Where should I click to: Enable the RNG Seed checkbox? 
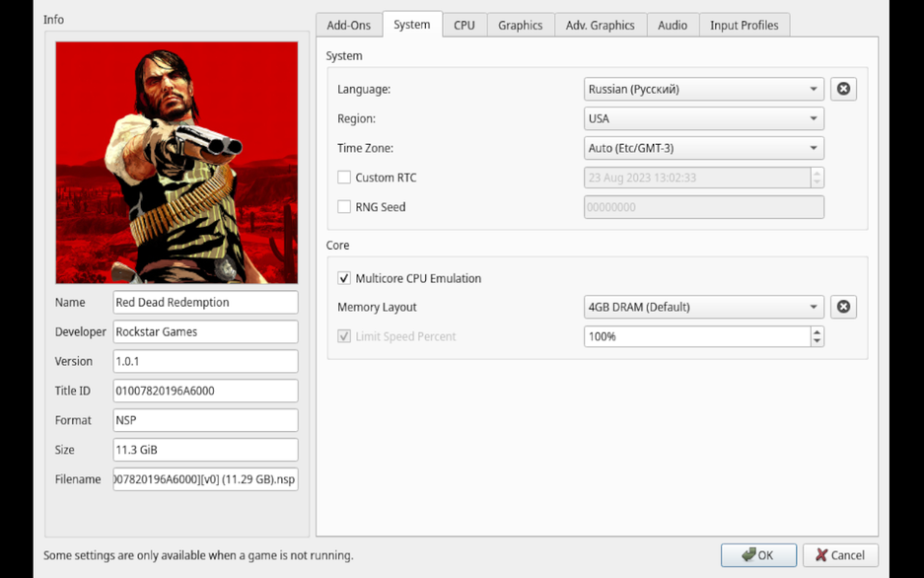[344, 207]
